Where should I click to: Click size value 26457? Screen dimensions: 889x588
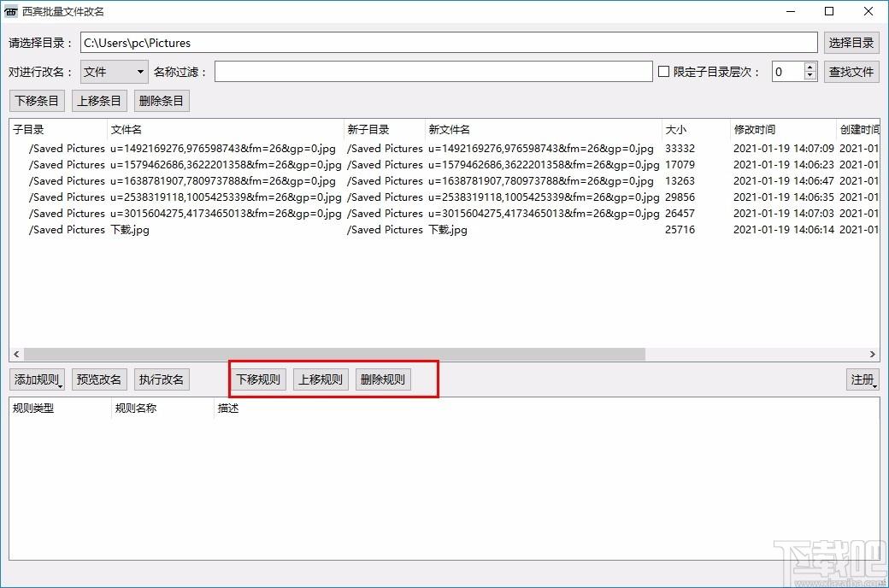click(680, 214)
